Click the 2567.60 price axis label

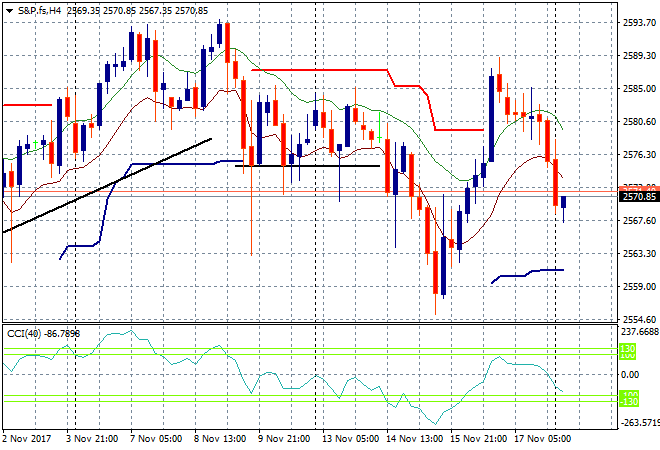[639, 221]
